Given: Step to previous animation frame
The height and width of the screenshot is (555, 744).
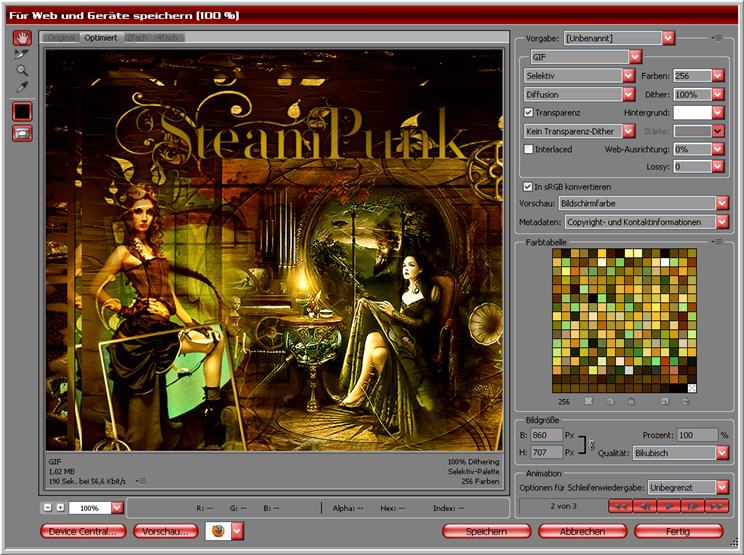Looking at the screenshot, I should pos(644,506).
